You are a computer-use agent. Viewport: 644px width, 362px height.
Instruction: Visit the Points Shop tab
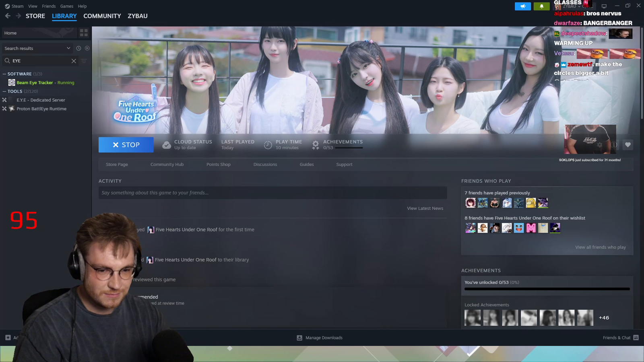(219, 165)
